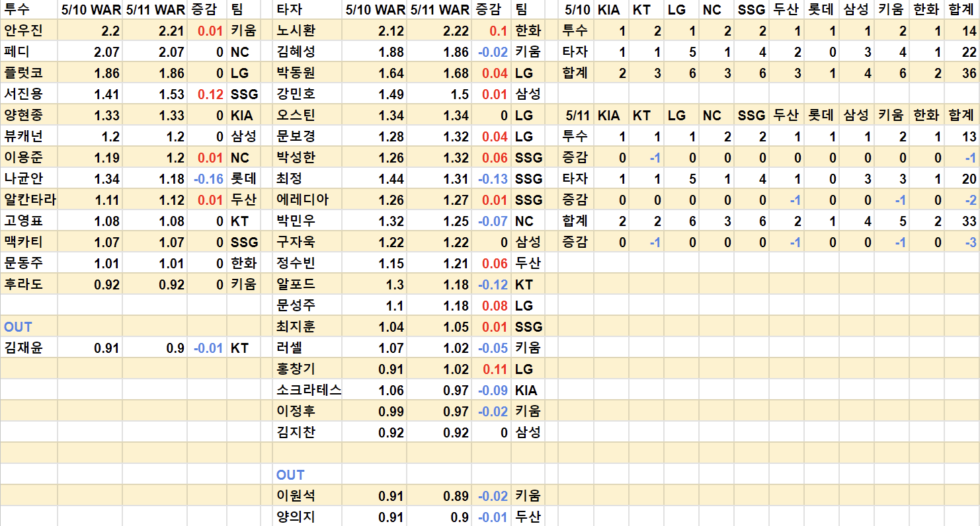Click the blue OUT label in pitcher column

tap(18, 326)
